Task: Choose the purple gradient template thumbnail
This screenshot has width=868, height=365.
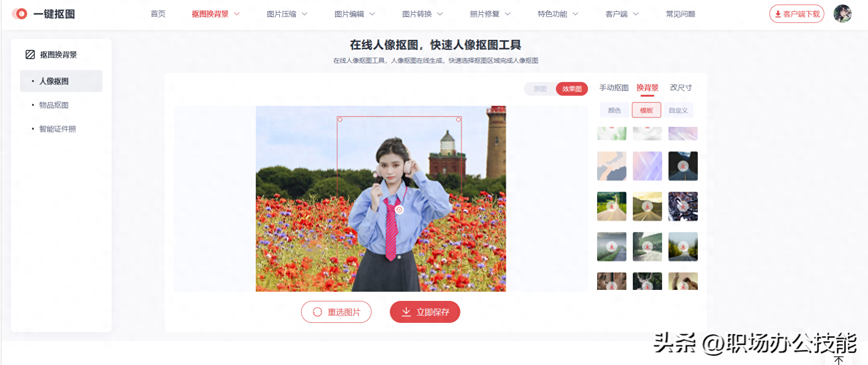Action: (647, 166)
